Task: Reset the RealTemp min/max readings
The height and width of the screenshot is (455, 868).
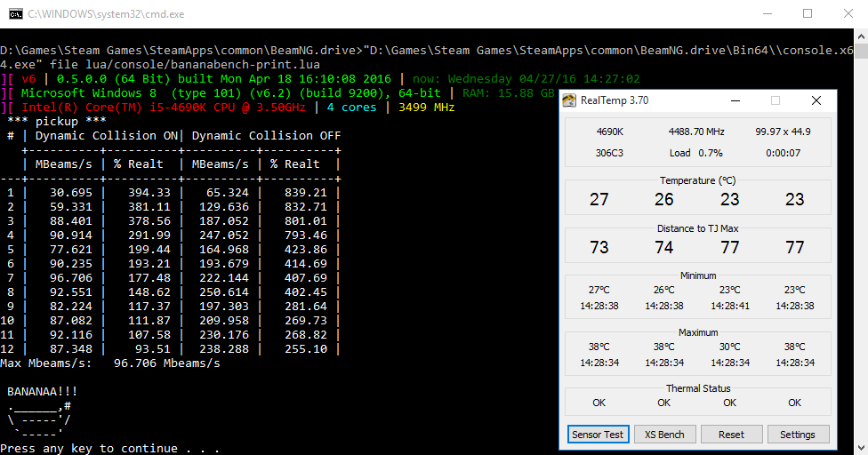Action: click(731, 435)
